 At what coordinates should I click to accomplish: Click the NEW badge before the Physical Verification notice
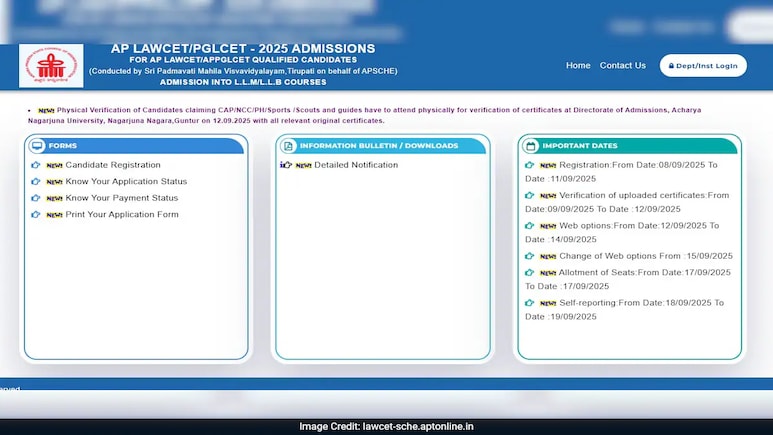46,110
